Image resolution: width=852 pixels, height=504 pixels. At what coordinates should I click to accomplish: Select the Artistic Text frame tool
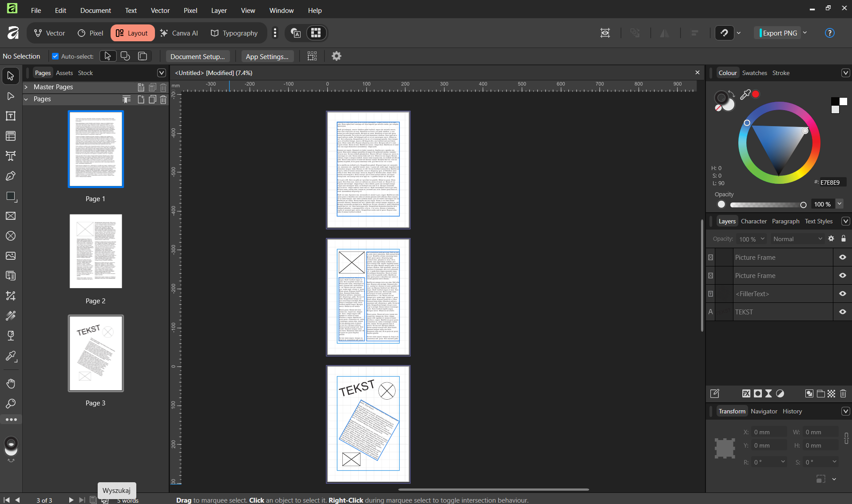[11, 156]
